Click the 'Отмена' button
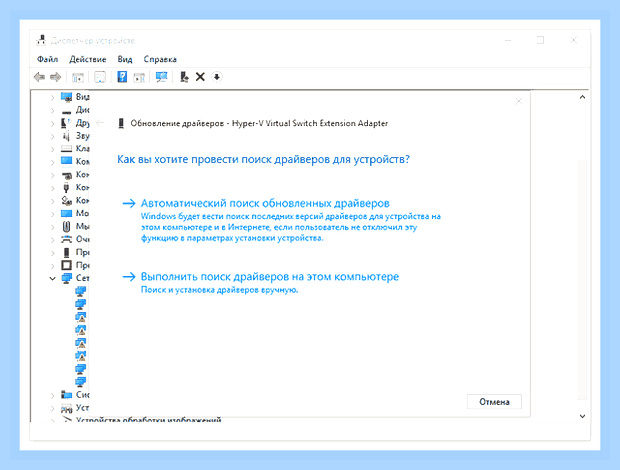620x470 pixels. [494, 402]
